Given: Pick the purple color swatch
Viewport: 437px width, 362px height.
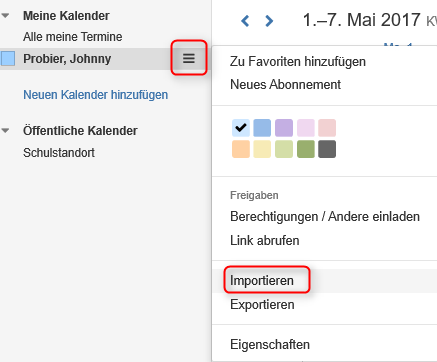Looking at the screenshot, I should tap(284, 128).
